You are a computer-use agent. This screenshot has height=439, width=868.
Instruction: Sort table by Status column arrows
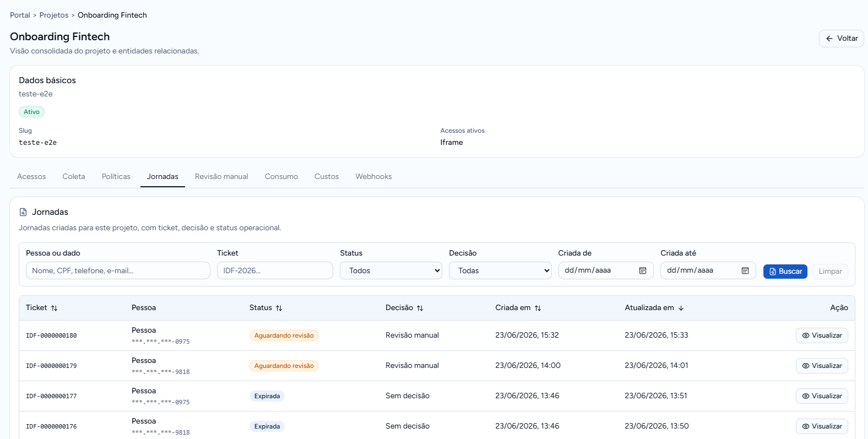[x=279, y=308]
